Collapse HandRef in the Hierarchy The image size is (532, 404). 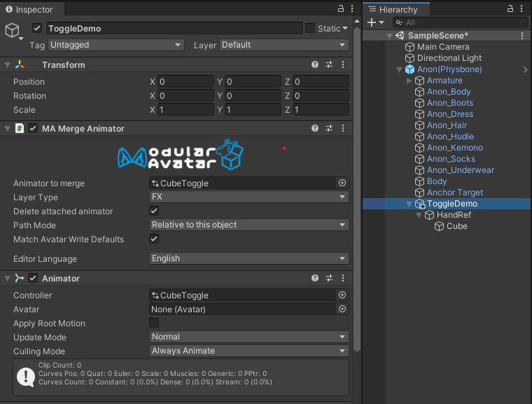tap(419, 215)
